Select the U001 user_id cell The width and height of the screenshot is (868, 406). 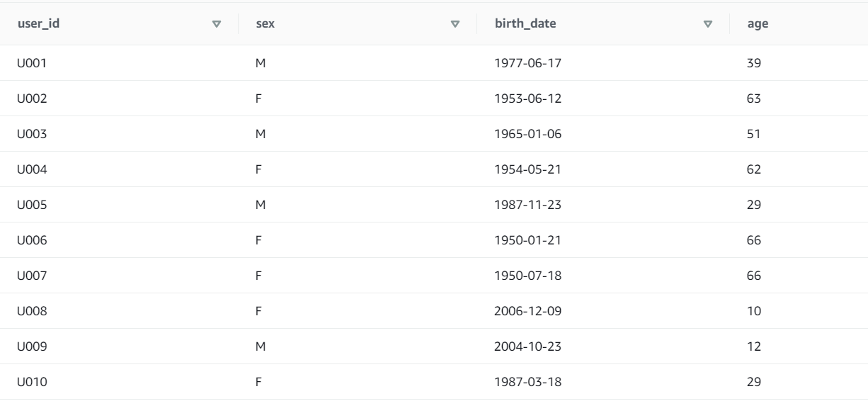click(32, 63)
